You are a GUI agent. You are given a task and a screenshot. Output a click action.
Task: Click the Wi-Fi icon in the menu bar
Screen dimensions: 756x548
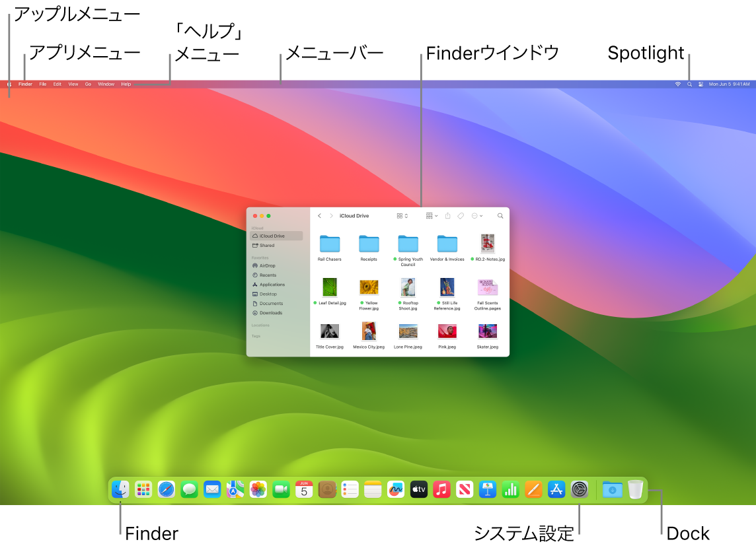pos(678,84)
